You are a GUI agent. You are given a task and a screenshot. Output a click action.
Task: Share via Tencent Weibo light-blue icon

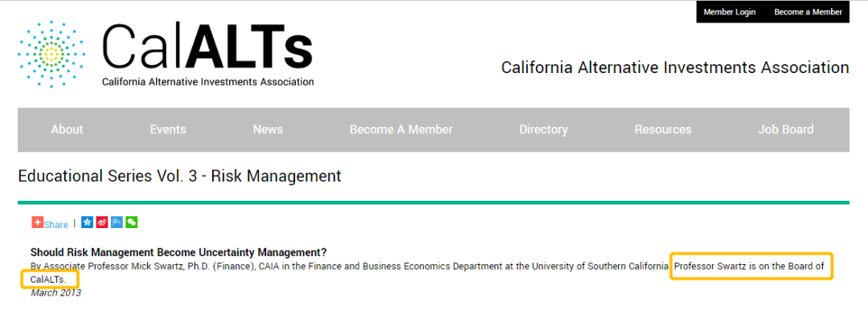117,222
